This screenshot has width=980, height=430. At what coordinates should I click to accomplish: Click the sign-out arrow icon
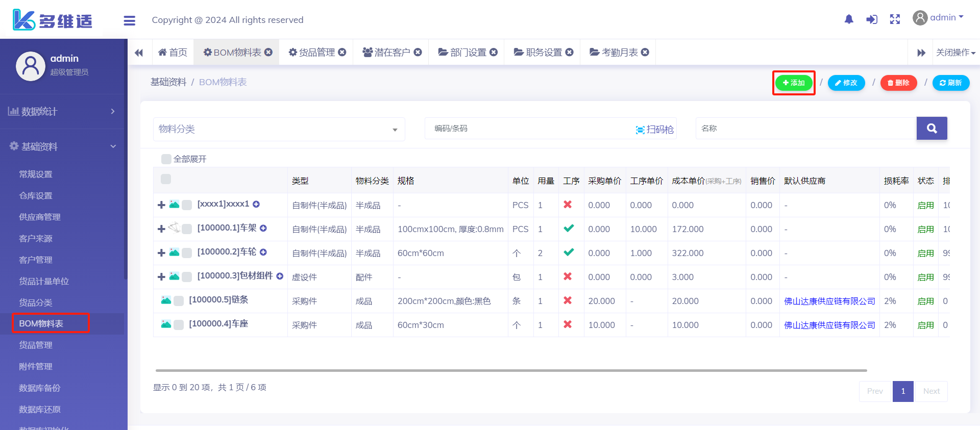click(872, 19)
